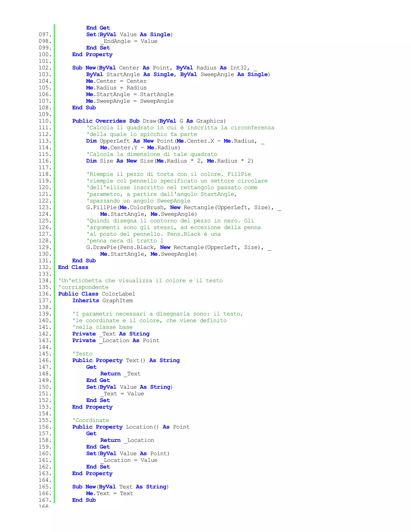Screen dimensions: 411x532
Task: Click comment 'nella classe base'
Action: 103,327
